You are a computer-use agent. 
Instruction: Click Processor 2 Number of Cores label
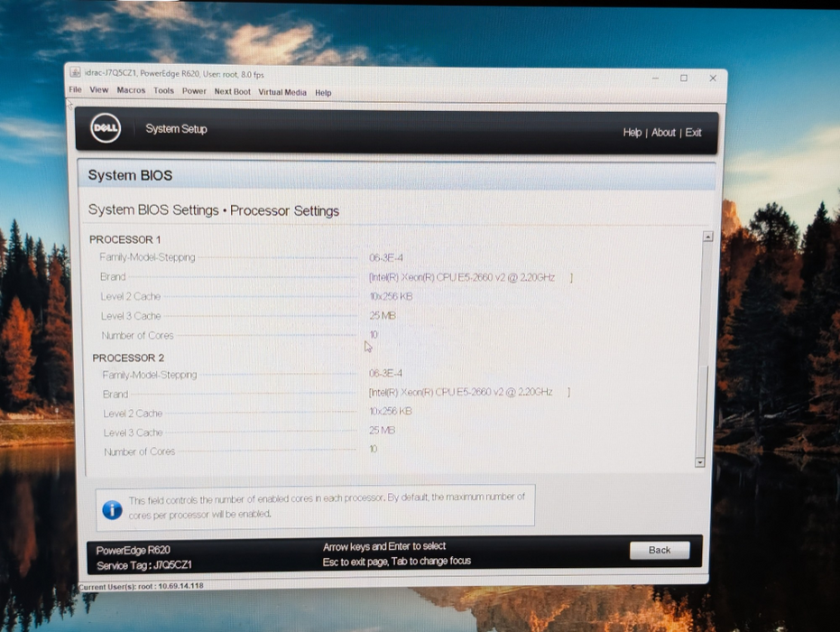pos(139,452)
